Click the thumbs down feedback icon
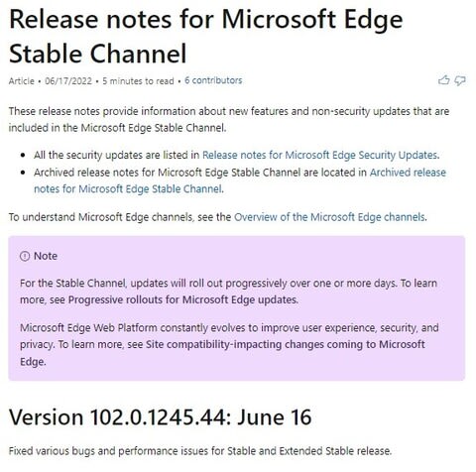This screenshot has width=476, height=472. pyautogui.click(x=460, y=80)
